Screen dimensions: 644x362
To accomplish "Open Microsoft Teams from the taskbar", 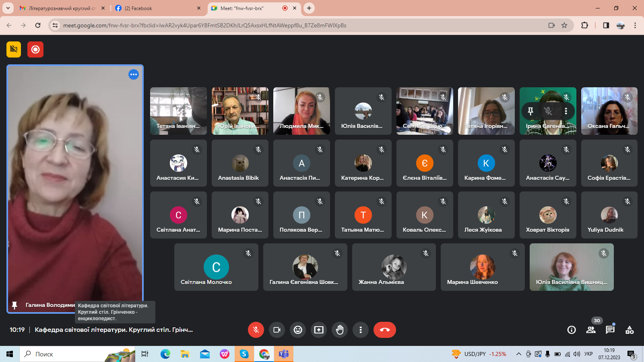I will [284, 354].
